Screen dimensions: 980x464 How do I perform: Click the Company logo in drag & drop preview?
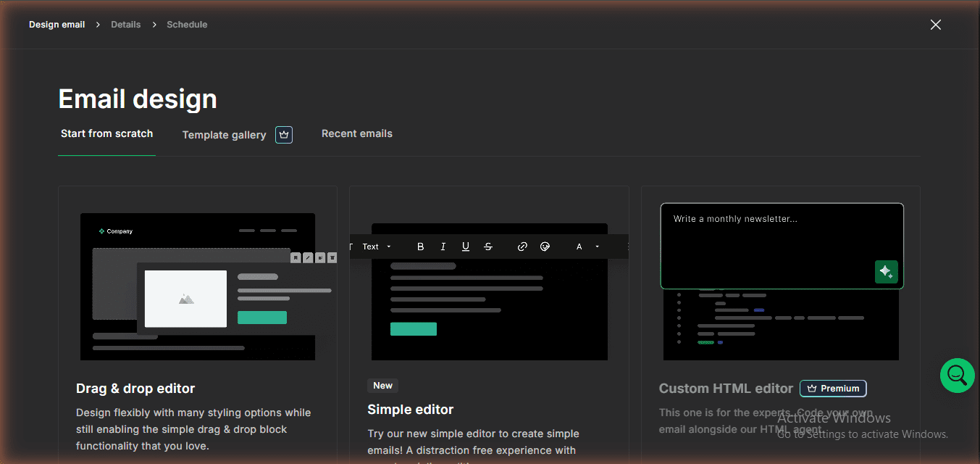pos(116,231)
